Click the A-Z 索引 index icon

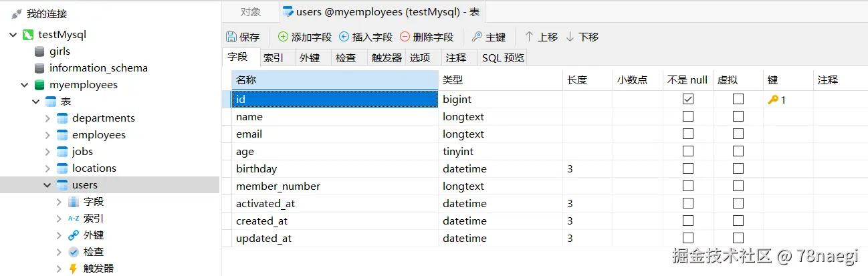click(x=74, y=219)
